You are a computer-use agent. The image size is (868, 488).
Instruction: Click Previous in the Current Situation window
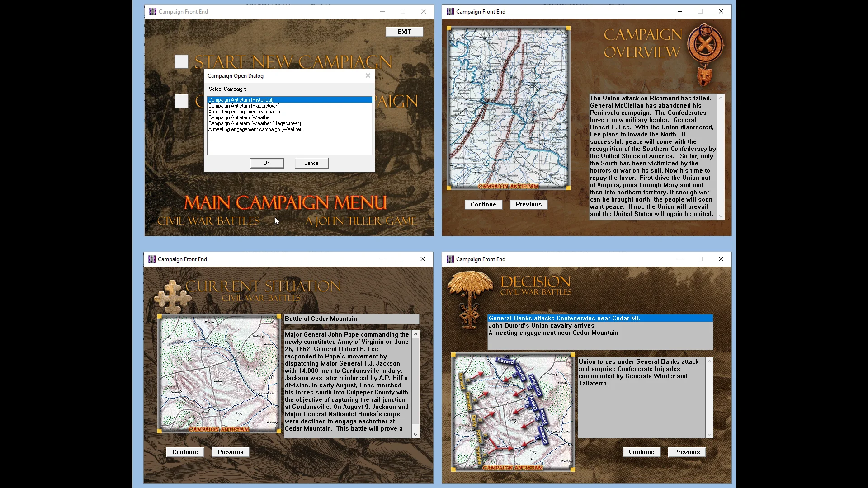(x=230, y=452)
